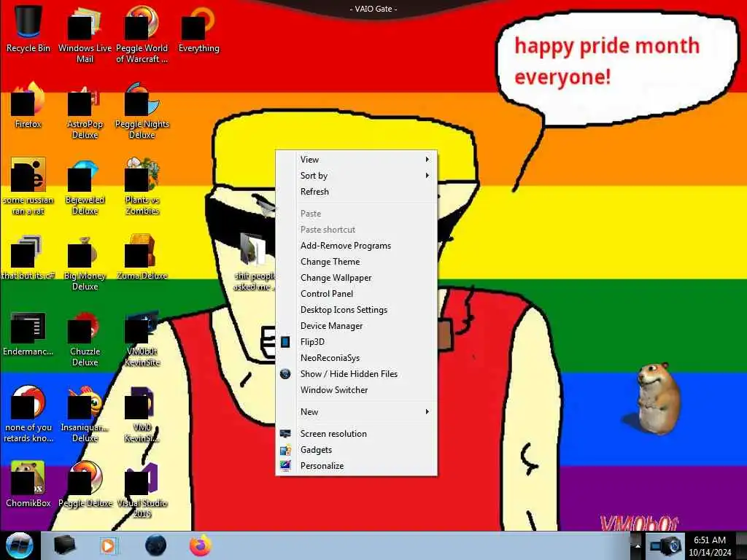The image size is (747, 560).
Task: Choose Change Wallpaper in the menu
Action: tap(356, 278)
